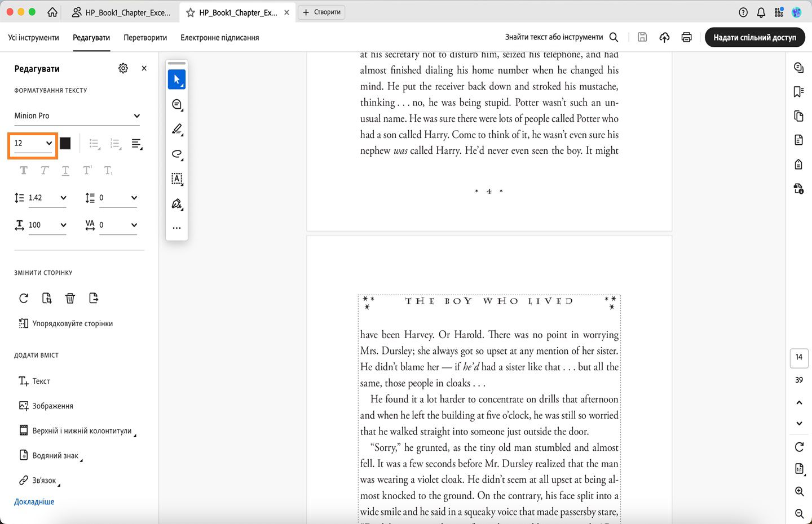Open numbered list options

[116, 144]
